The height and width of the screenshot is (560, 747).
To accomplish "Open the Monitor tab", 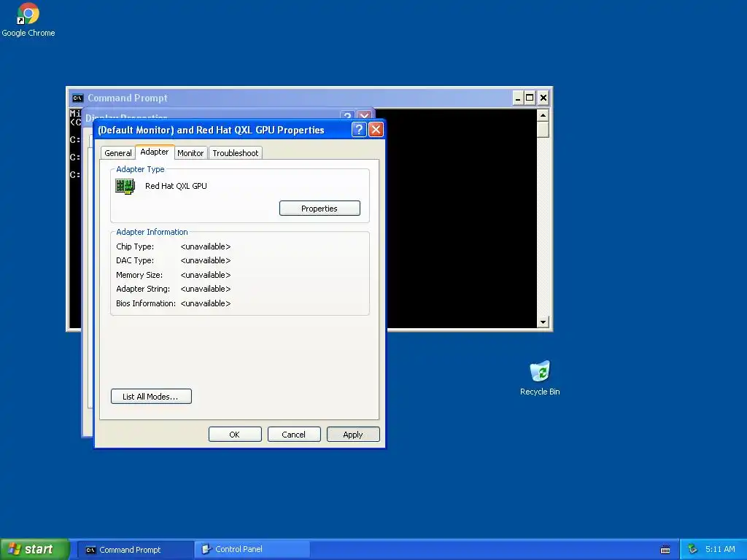I will click(190, 153).
